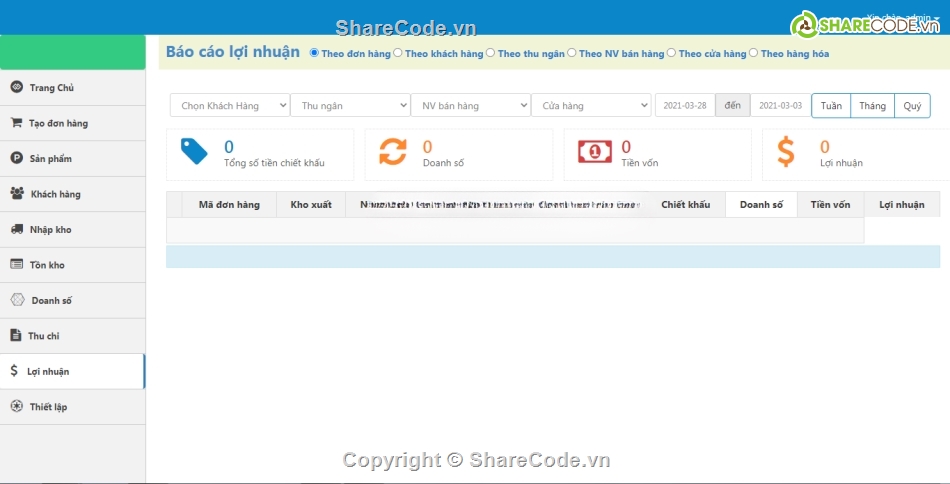Open the Thu ngân dropdown
Viewport: 950px width, 484px height.
350,105
